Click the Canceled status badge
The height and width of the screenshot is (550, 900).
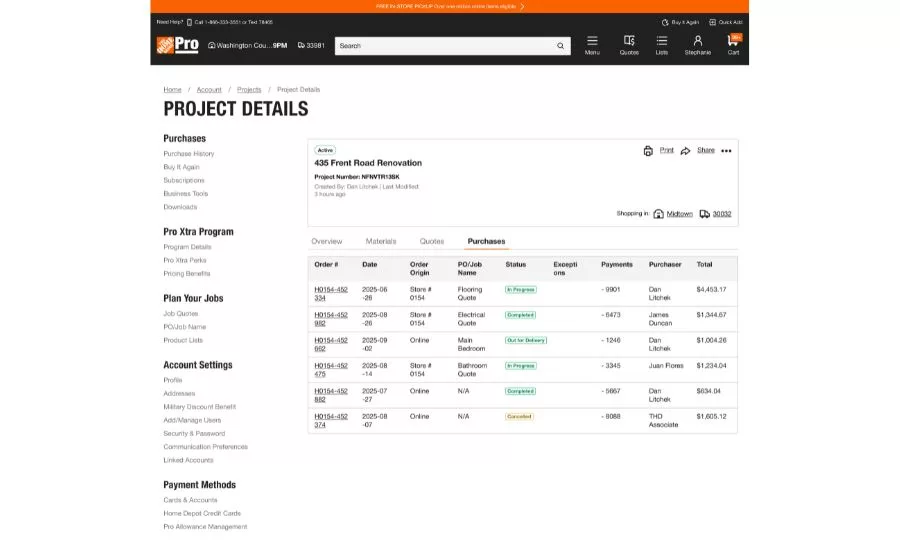pyautogui.click(x=519, y=417)
